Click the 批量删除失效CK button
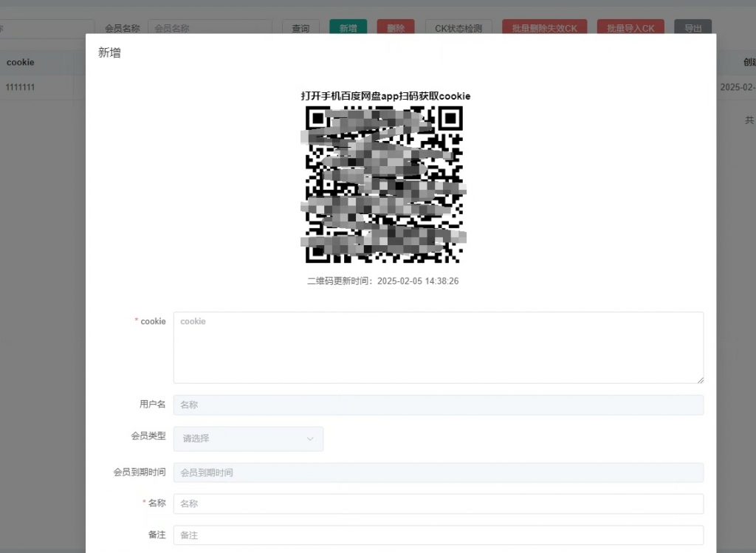Image resolution: width=756 pixels, height=553 pixels. [544, 28]
